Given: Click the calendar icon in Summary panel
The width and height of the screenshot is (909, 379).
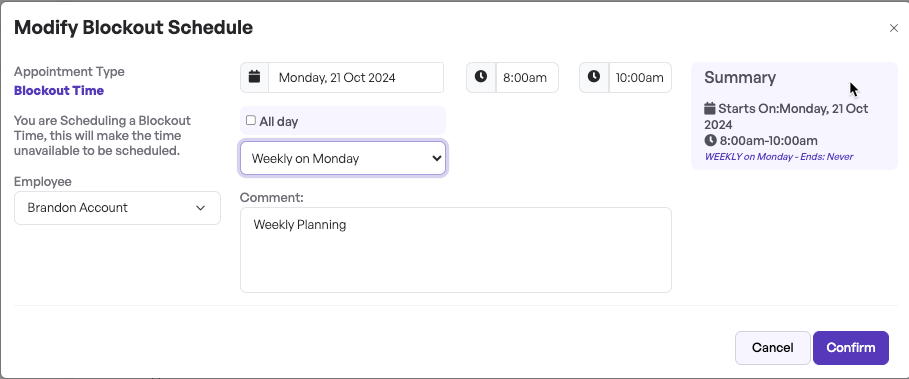Looking at the screenshot, I should click(x=710, y=108).
